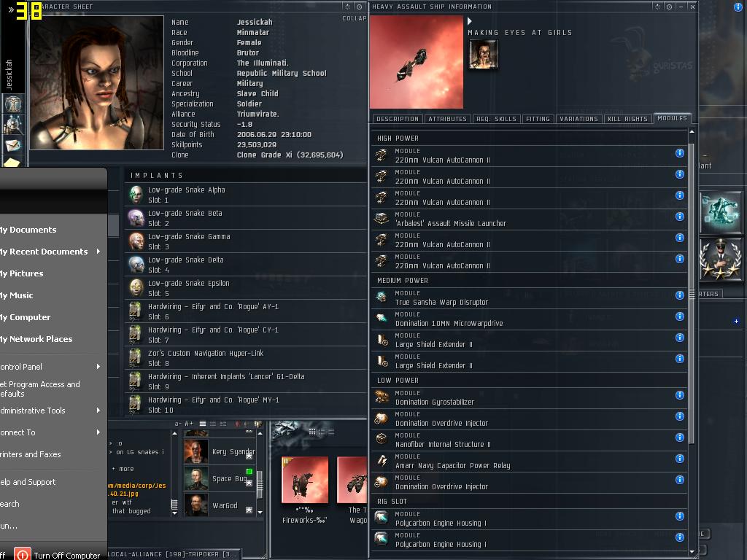Expand the sidebar with the double chevron
The height and width of the screenshot is (560, 747).
[x=11, y=9]
